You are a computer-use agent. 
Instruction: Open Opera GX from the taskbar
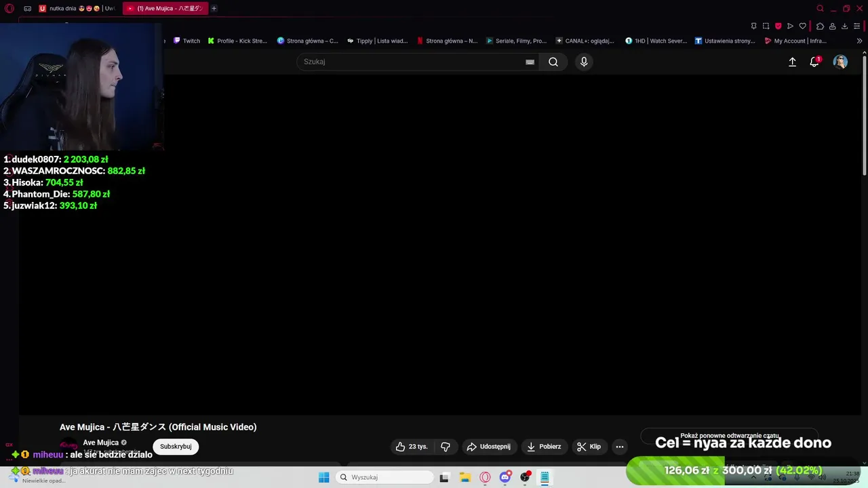coord(485,477)
